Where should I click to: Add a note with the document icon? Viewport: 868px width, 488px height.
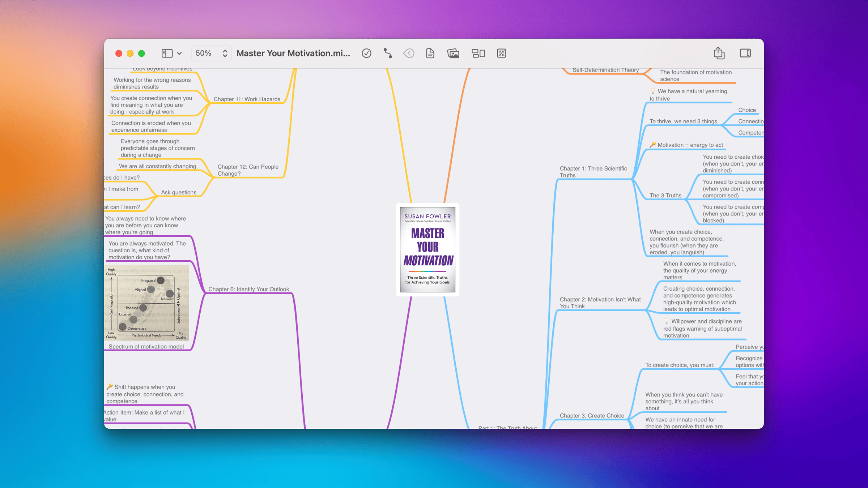point(430,53)
